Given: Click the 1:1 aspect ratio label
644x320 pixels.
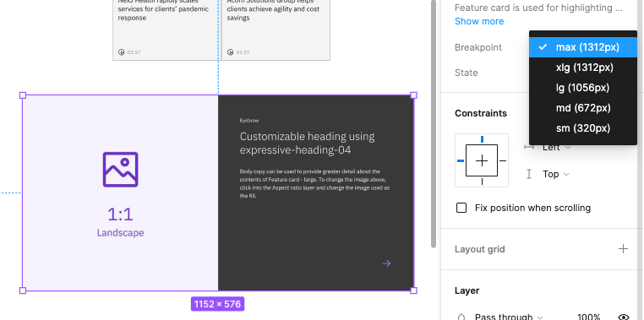Looking at the screenshot, I should [x=120, y=214].
